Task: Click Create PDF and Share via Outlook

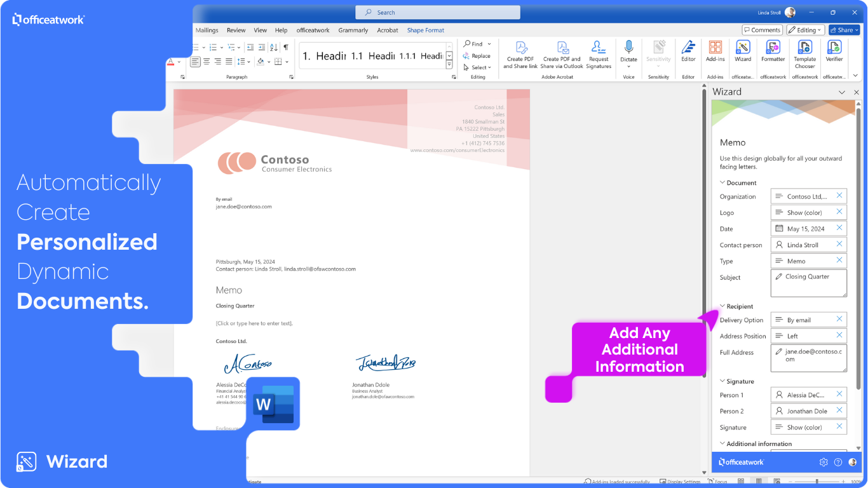Action: 562,54
